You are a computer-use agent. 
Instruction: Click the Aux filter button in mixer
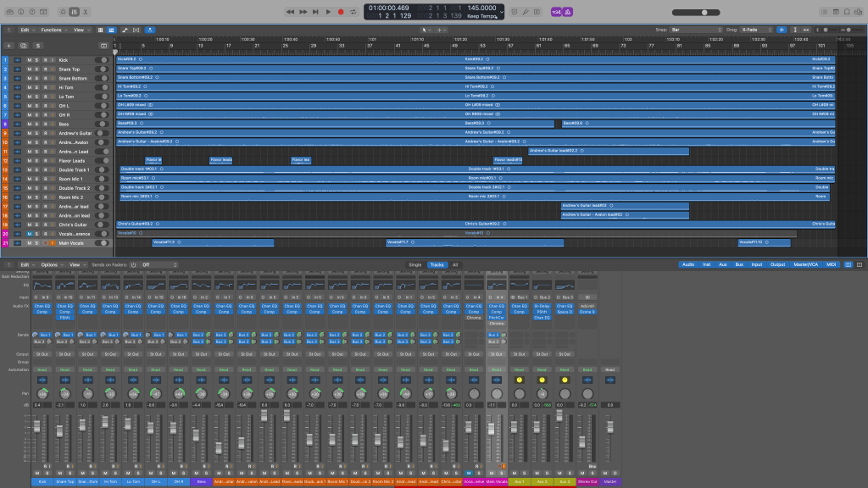coord(725,264)
